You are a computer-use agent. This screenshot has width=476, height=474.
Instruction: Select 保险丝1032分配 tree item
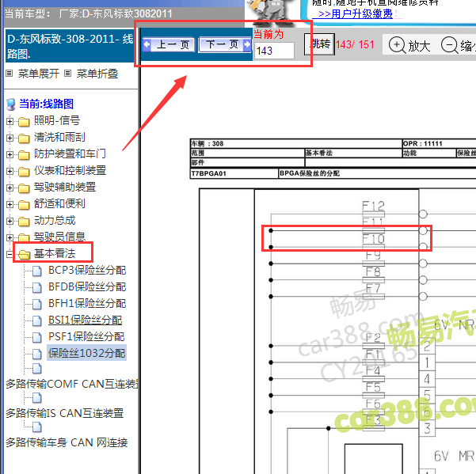86,353
